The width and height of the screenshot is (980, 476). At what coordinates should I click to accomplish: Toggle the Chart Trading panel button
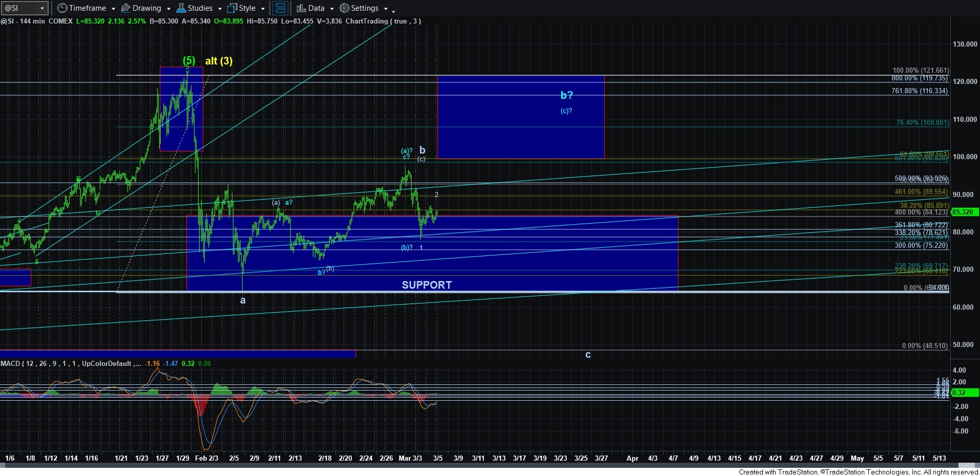pos(280,8)
